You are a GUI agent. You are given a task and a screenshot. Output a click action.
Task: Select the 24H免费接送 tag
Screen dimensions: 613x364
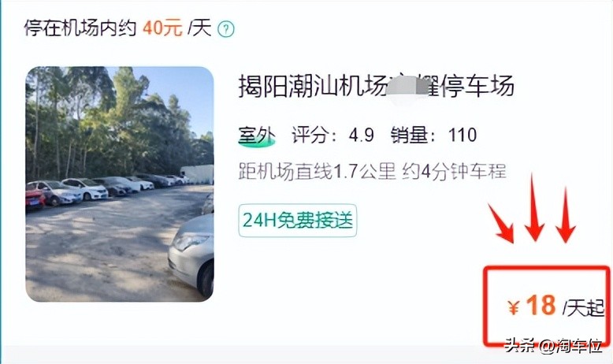[x=298, y=221]
